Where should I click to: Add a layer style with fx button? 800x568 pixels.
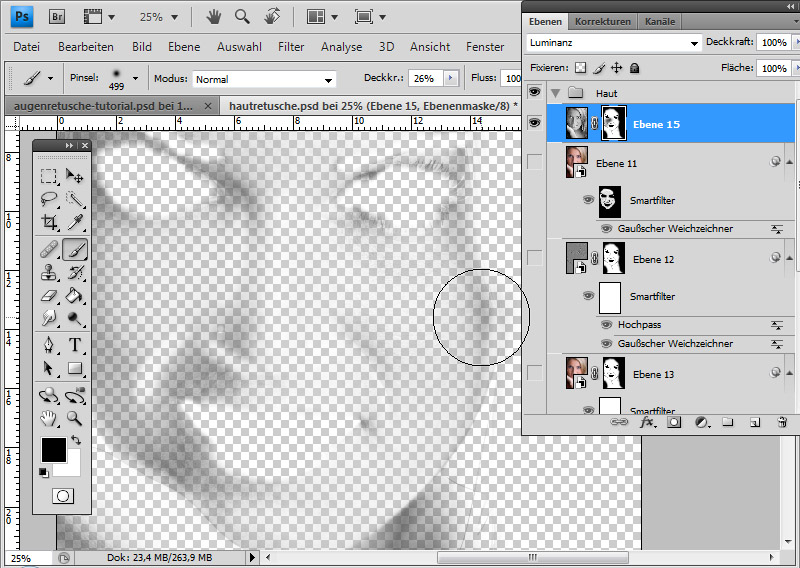coord(648,422)
